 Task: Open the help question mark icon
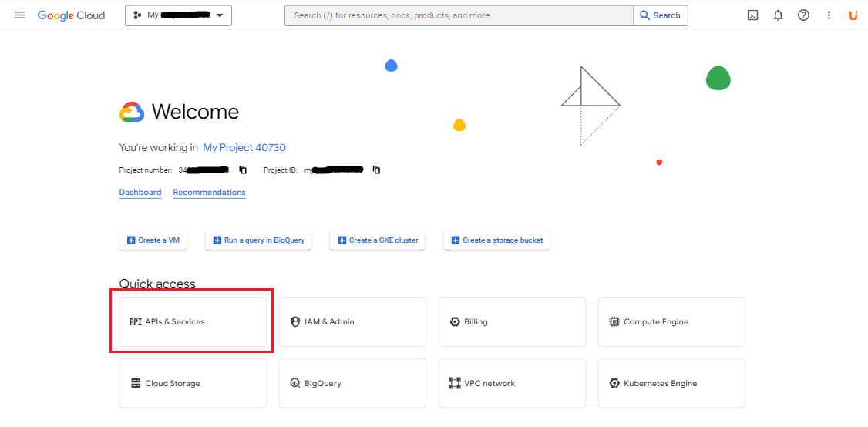click(x=803, y=15)
